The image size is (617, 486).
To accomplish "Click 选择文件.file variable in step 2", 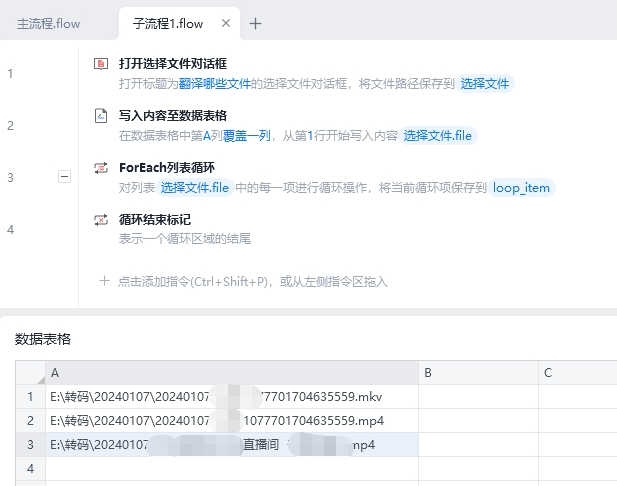I will tap(438, 136).
